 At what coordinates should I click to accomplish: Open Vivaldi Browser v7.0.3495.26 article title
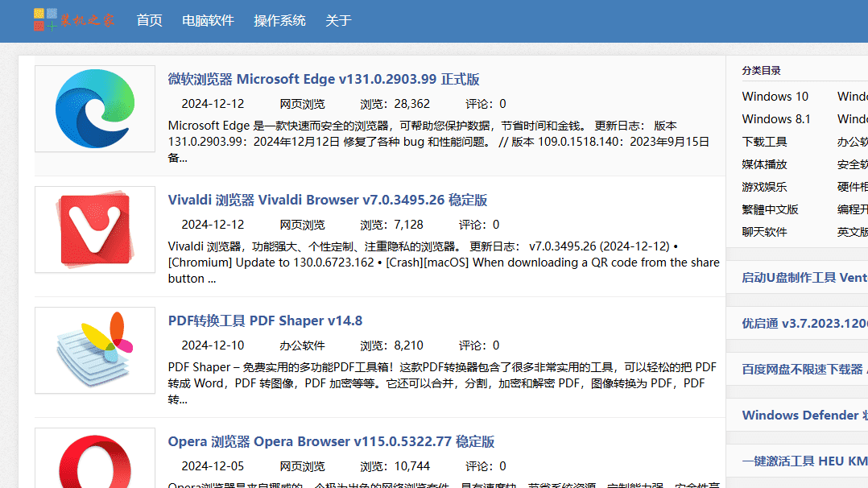328,200
